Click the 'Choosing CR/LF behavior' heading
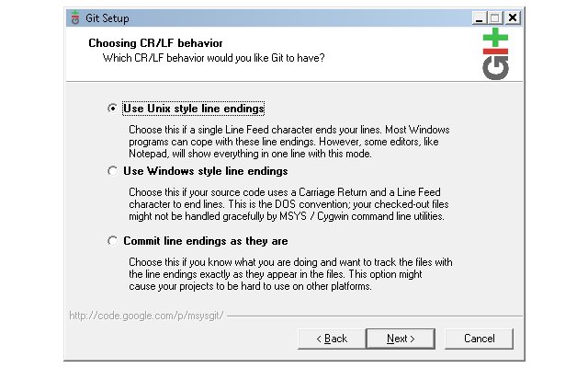Viewport: 588px width, 368px height. (x=155, y=43)
